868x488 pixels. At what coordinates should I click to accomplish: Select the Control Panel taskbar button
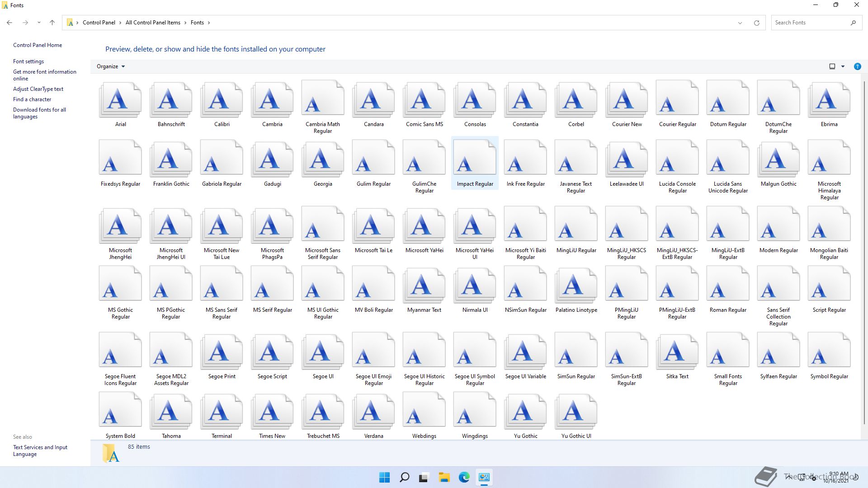(x=484, y=477)
